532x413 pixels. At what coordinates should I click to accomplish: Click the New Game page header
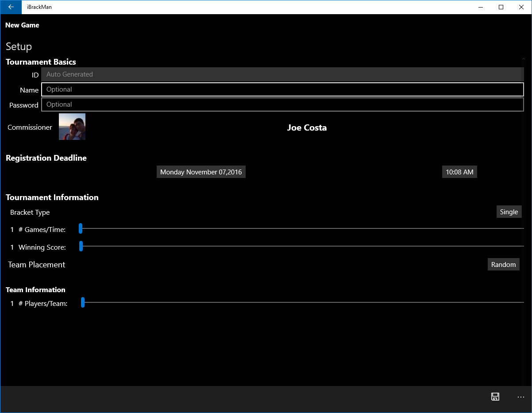(22, 25)
